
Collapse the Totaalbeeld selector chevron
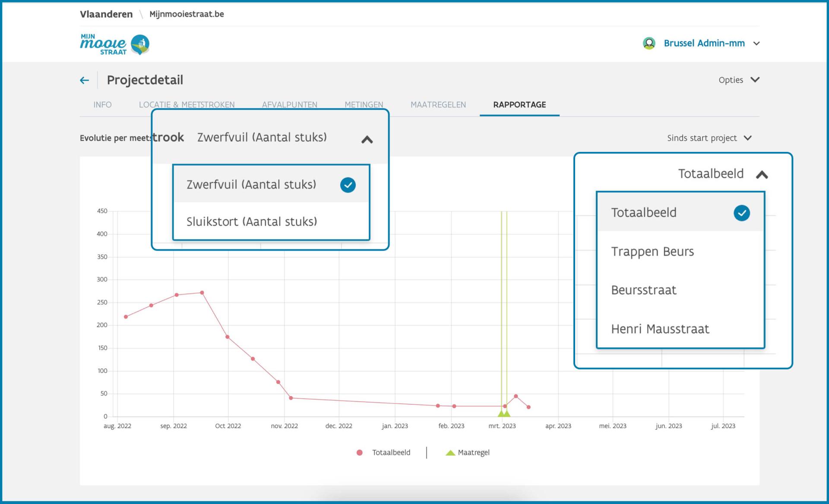click(x=762, y=175)
